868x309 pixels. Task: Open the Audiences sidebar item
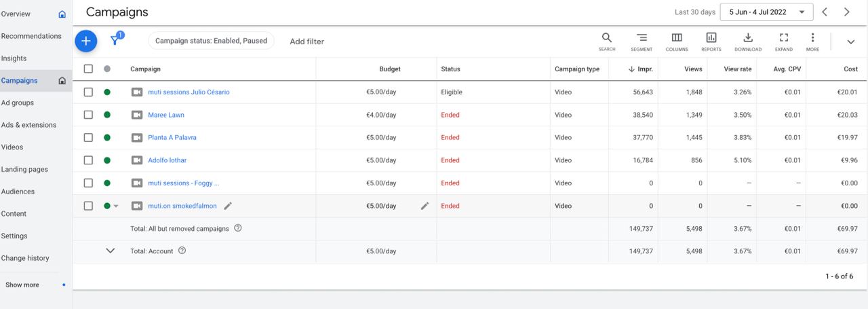(18, 192)
